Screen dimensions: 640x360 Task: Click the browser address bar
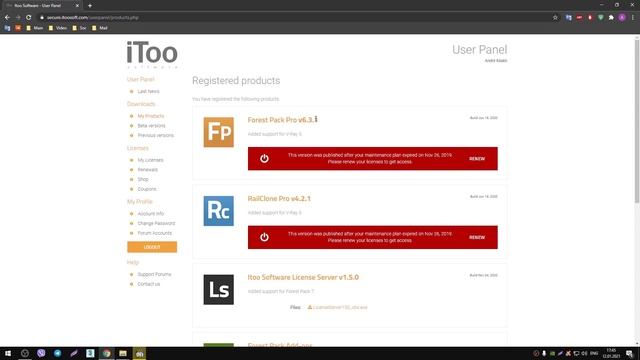click(x=294, y=18)
